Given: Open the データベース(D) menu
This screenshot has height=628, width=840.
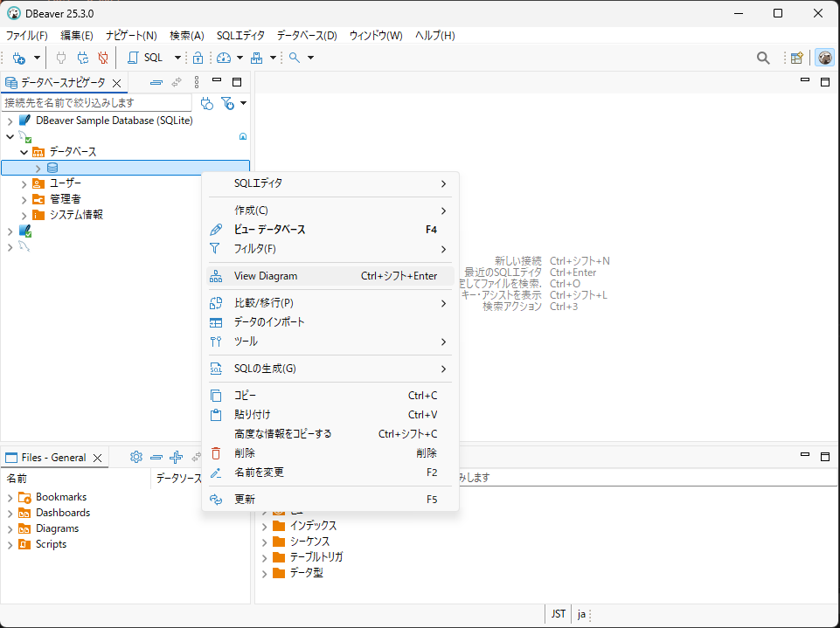Looking at the screenshot, I should 307,35.
